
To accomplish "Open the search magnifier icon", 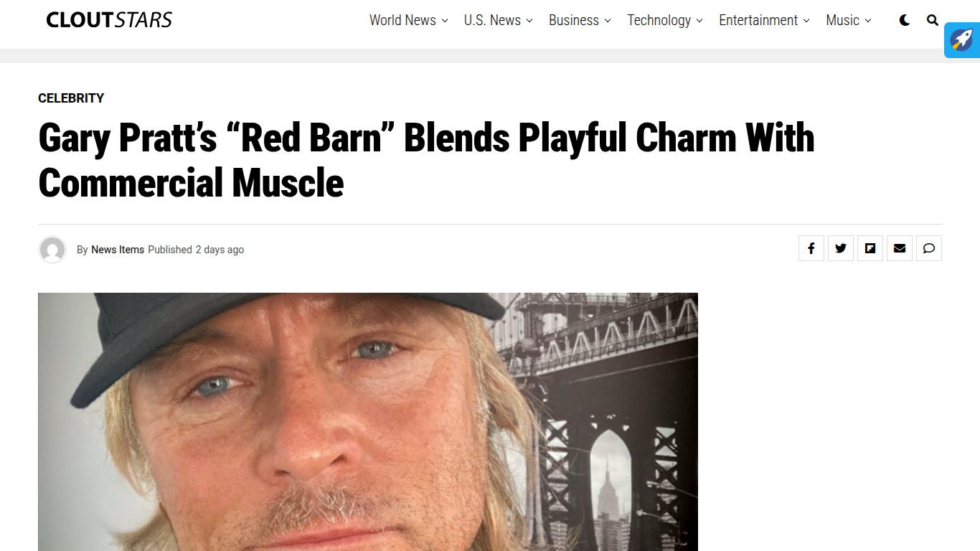I will click(x=933, y=20).
